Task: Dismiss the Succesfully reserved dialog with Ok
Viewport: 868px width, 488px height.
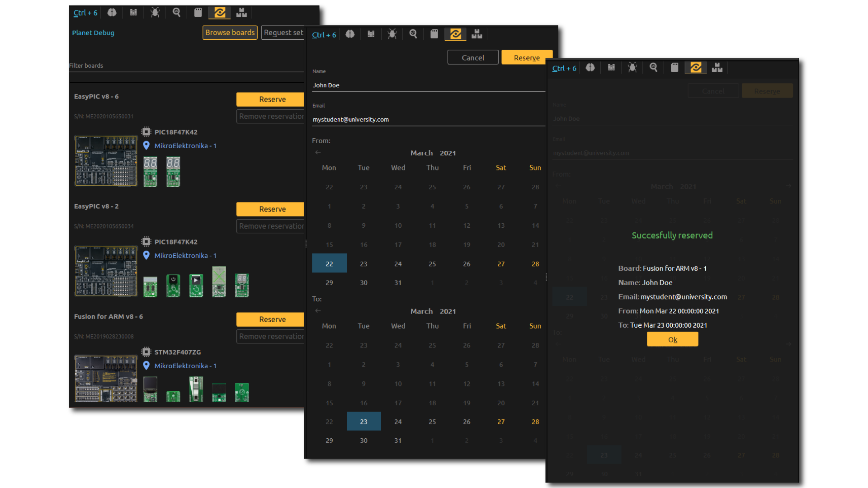Action: [672, 339]
